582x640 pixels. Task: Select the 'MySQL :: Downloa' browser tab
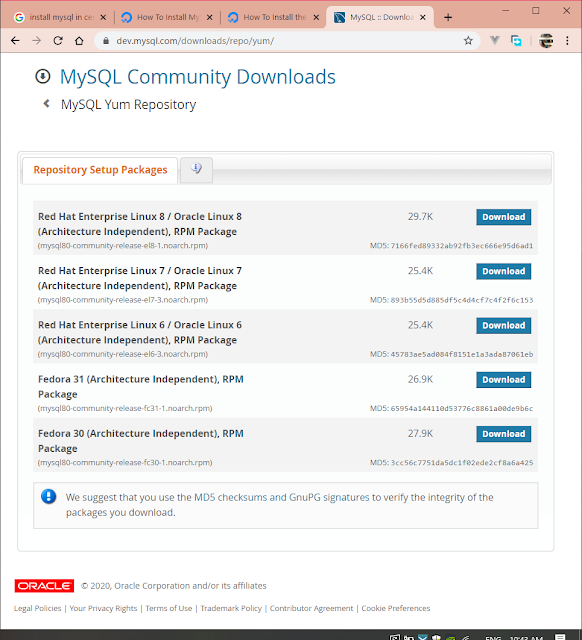[380, 17]
